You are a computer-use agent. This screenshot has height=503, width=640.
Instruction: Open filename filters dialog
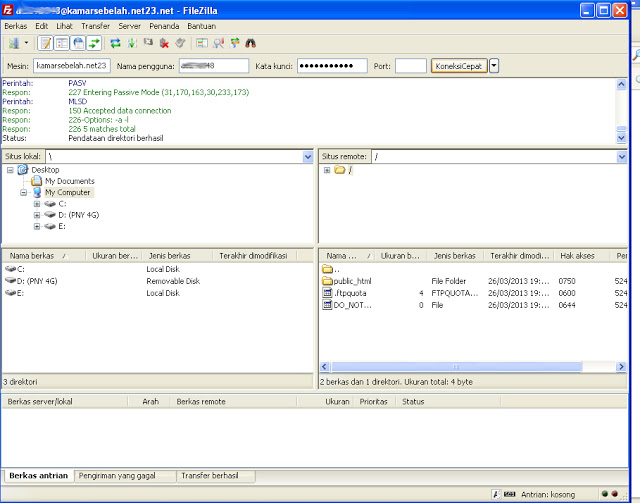coord(218,43)
